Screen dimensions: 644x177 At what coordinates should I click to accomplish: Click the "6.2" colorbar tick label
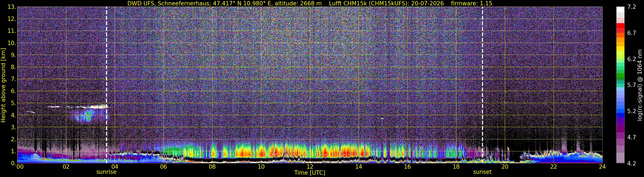pyautogui.click(x=632, y=59)
